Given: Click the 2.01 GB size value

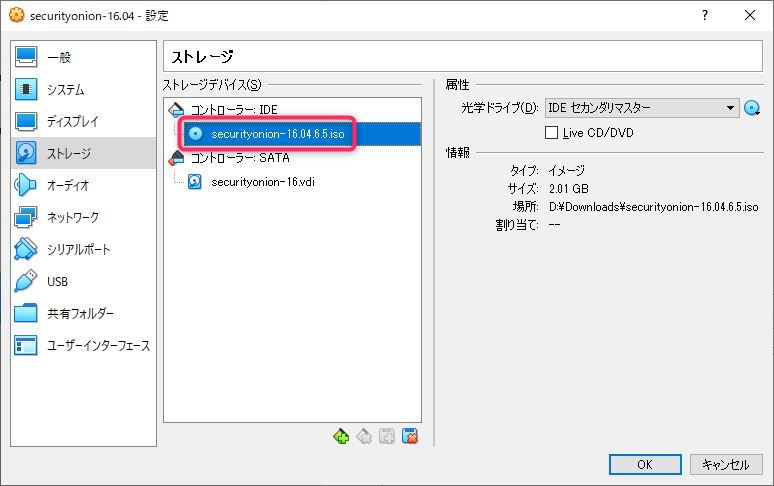Looking at the screenshot, I should (569, 188).
